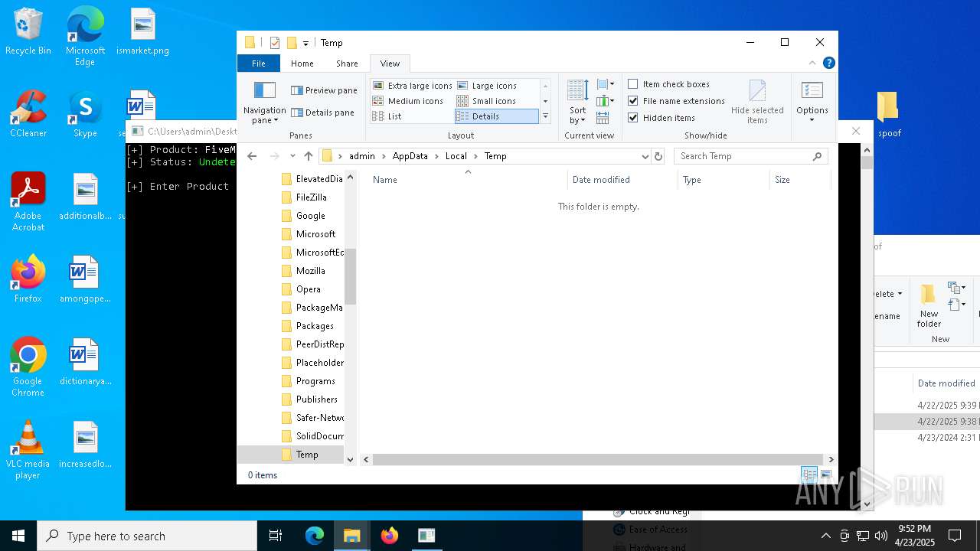Sort by the Name column
Image resolution: width=980 pixels, height=551 pixels.
tap(467, 180)
